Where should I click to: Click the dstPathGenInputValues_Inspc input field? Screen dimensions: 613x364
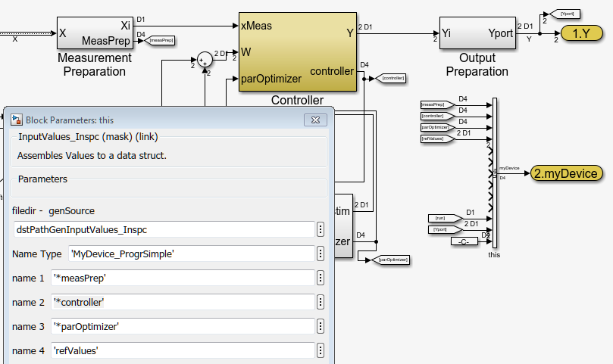point(164,229)
